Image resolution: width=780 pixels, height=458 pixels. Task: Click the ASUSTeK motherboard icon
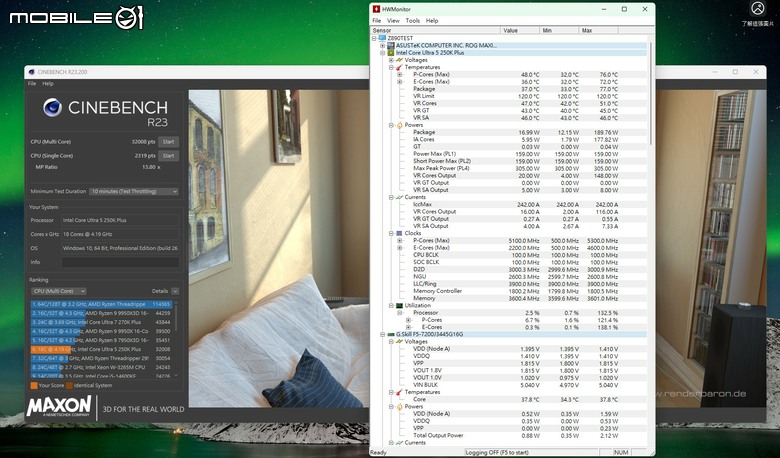click(391, 45)
